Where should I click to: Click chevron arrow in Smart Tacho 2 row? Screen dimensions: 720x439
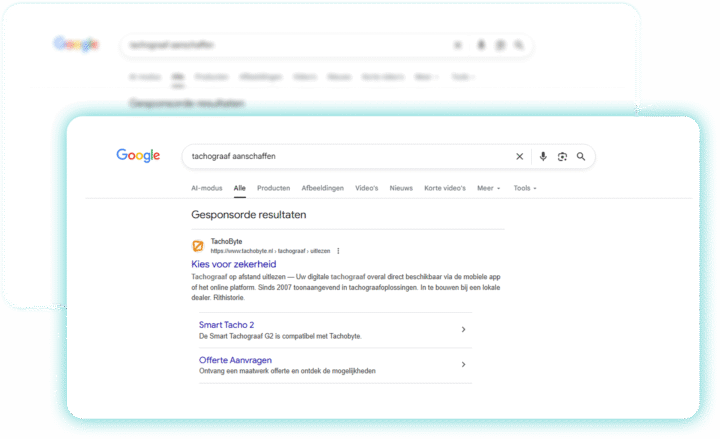tap(463, 329)
